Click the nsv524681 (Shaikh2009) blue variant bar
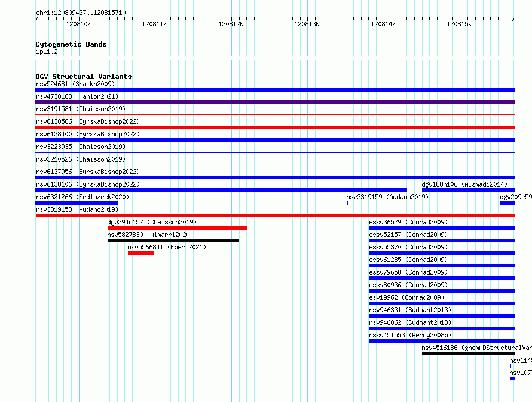Image resolution: width=532 pixels, height=402 pixels. coord(275,90)
